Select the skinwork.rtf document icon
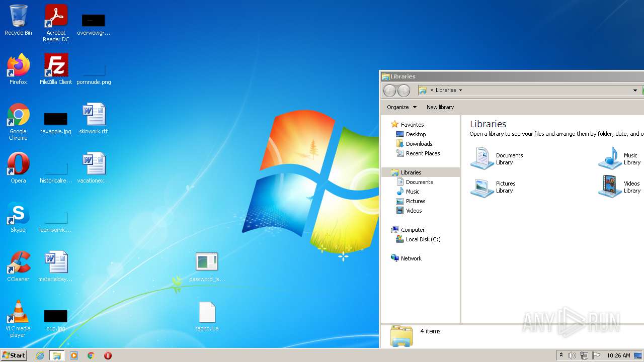Viewport: 644px width, 362px height. click(94, 119)
